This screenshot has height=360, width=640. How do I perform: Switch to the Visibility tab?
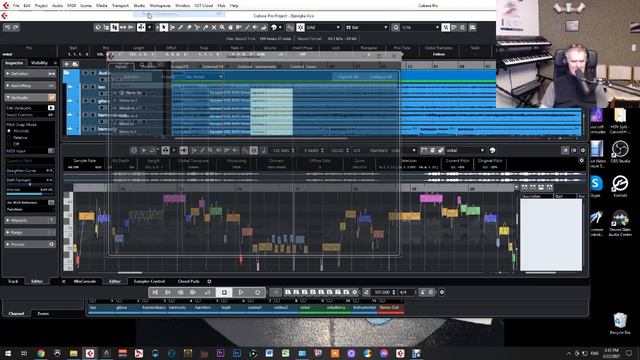40,63
